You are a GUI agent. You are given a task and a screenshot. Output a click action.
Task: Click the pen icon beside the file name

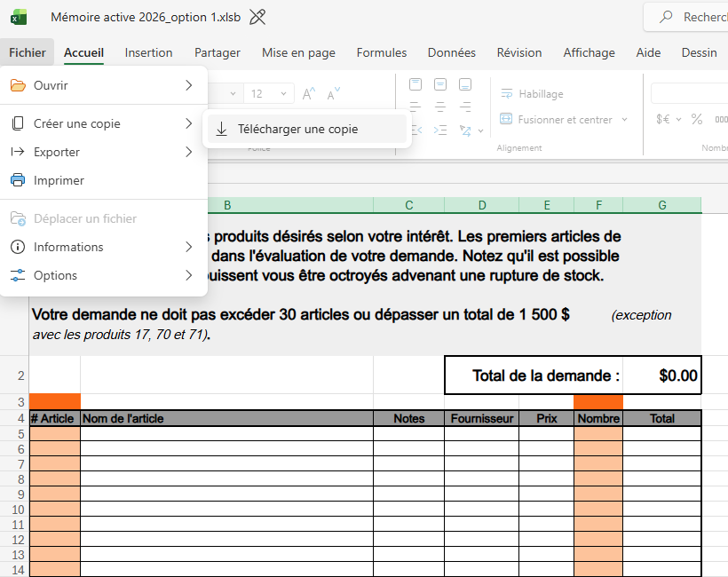point(257,17)
